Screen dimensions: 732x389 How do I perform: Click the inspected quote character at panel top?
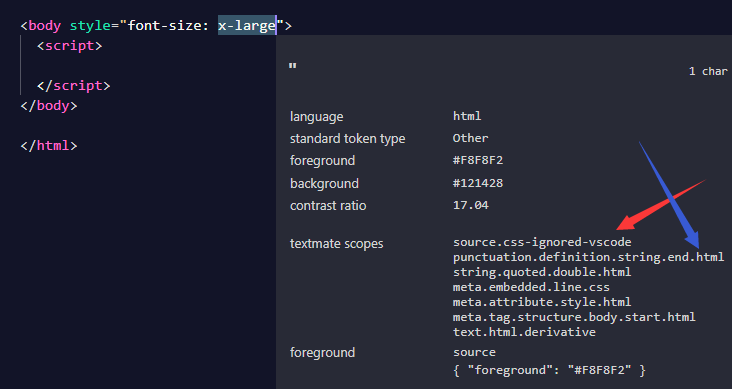(x=293, y=67)
